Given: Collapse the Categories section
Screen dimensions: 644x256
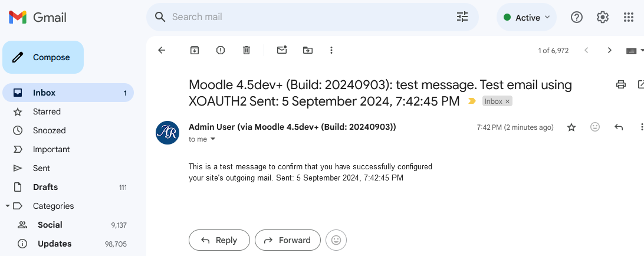Looking at the screenshot, I should (8, 206).
